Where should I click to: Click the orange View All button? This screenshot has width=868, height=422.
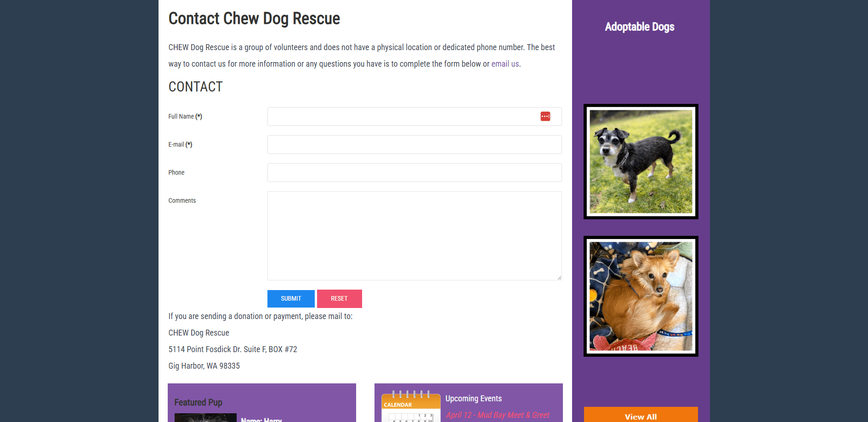[641, 415]
